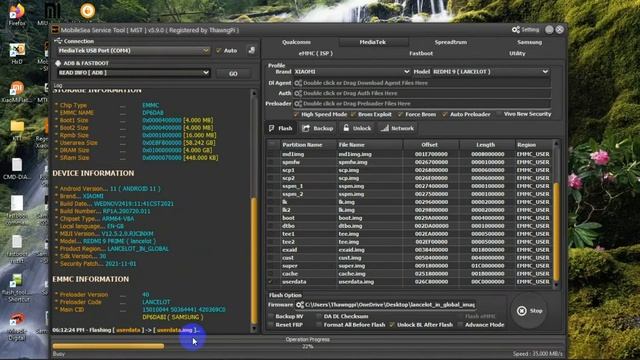Switch to the Spreadtrum tab
Image resolution: width=640 pixels, height=360 pixels.
451,42
